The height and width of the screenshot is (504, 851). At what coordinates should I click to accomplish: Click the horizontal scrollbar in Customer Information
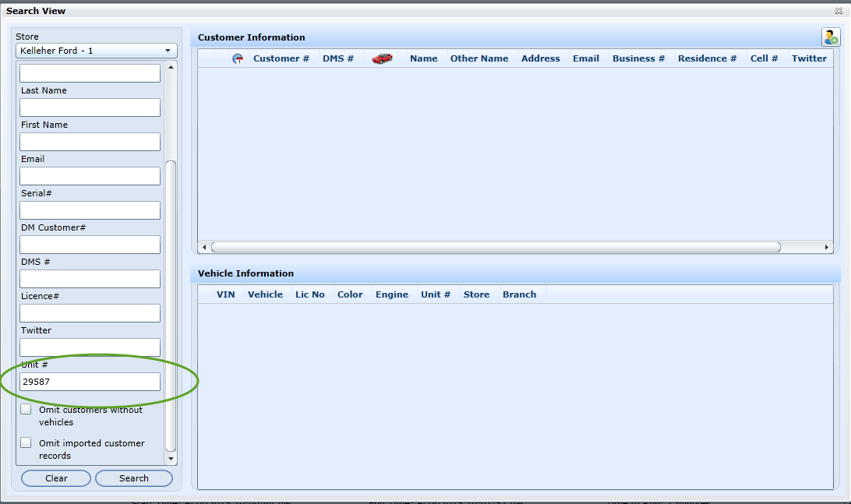click(x=496, y=247)
